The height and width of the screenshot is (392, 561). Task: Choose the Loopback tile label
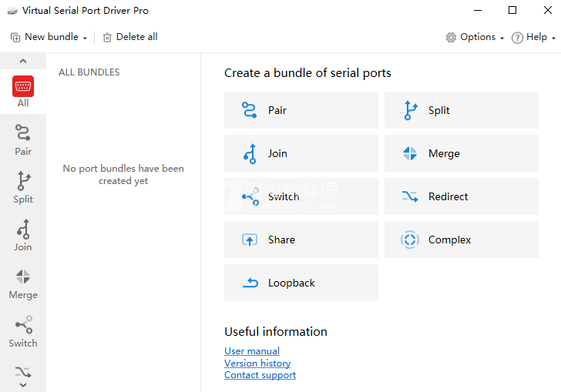291,283
